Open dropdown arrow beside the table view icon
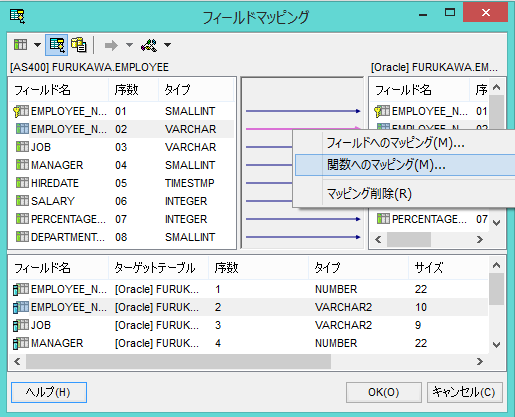Image resolution: width=515 pixels, height=417 pixels. (37, 45)
